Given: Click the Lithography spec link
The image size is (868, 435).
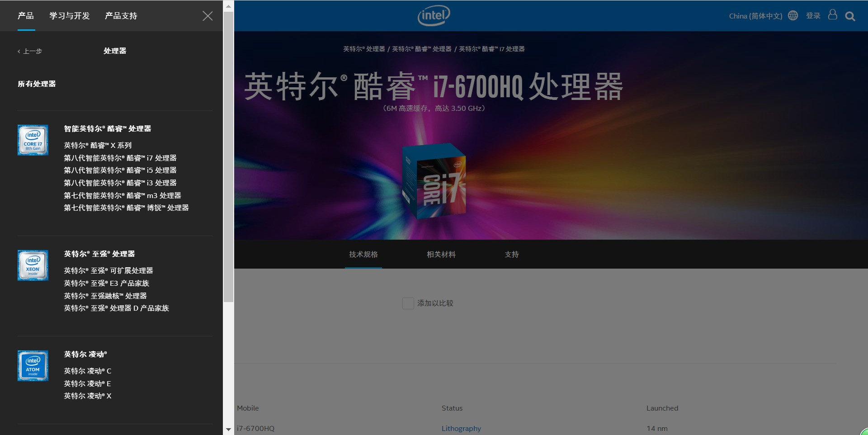Looking at the screenshot, I should click(461, 429).
